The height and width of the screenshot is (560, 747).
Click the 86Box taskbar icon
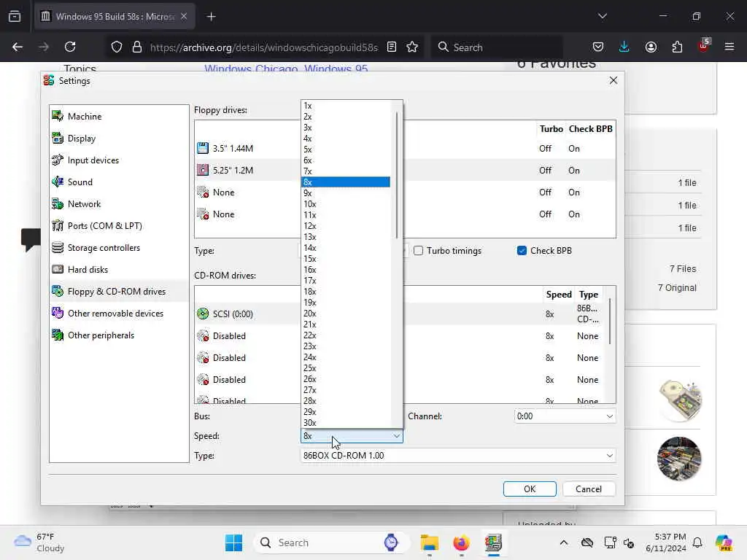[494, 542]
